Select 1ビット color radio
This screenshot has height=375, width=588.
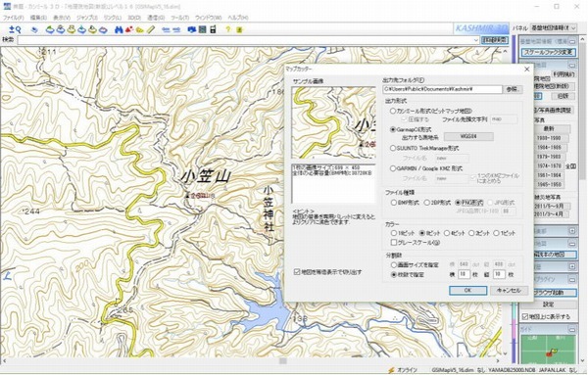pyautogui.click(x=496, y=233)
